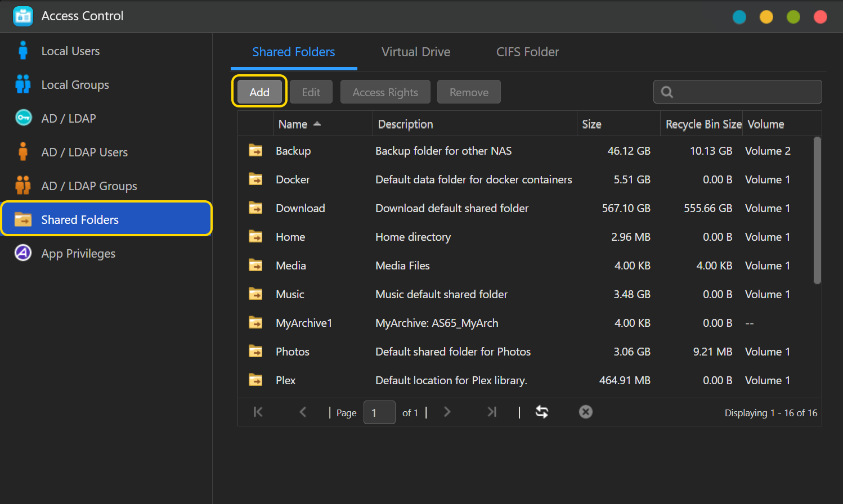843x504 pixels.
Task: Click the Media folder icon
Action: point(255,265)
